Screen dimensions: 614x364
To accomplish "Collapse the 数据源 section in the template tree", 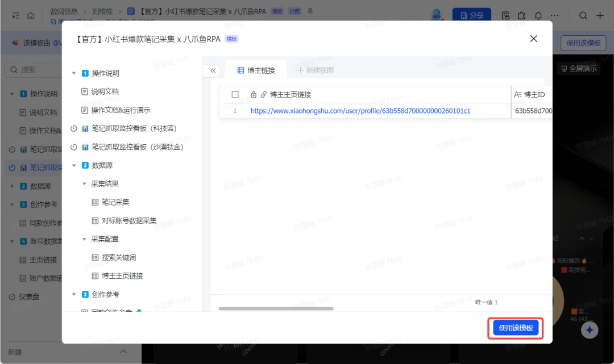I will click(73, 165).
